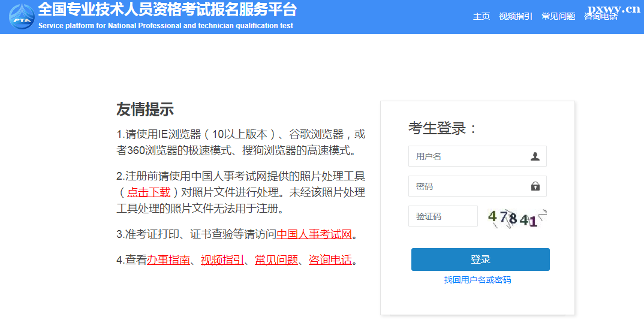
Task: Visit the 中国人事考试网 link
Action: tap(314, 234)
